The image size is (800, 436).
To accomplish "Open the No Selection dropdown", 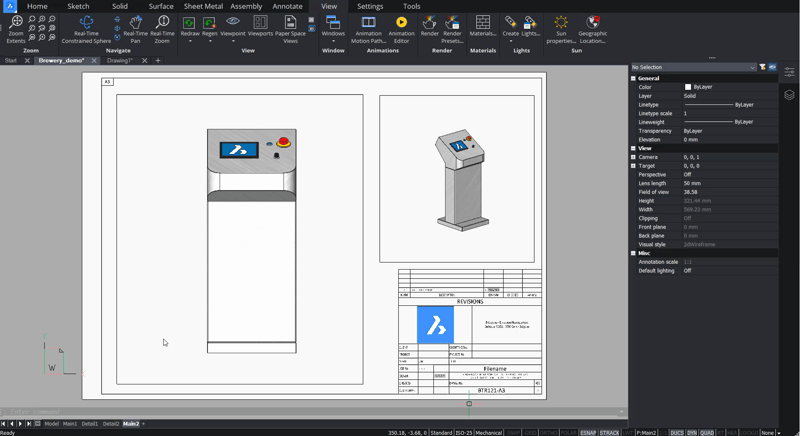I will (x=692, y=67).
